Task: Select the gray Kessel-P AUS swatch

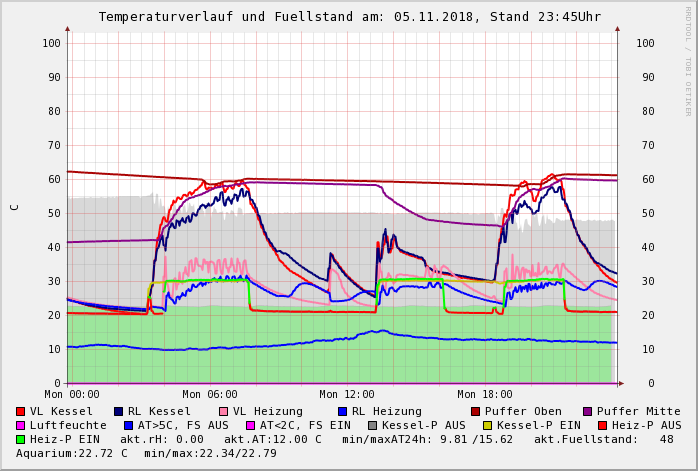Action: tap(372, 425)
